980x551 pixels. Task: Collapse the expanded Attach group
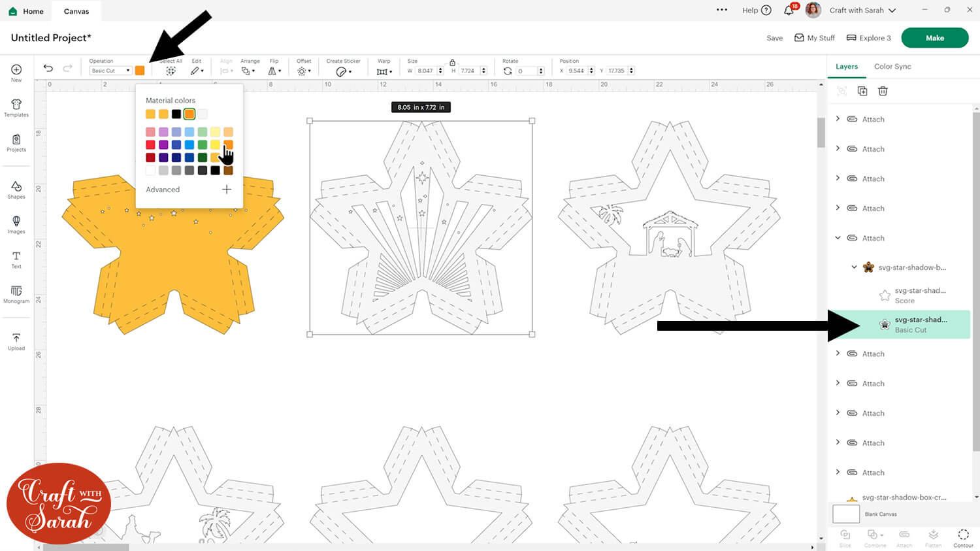[838, 238]
